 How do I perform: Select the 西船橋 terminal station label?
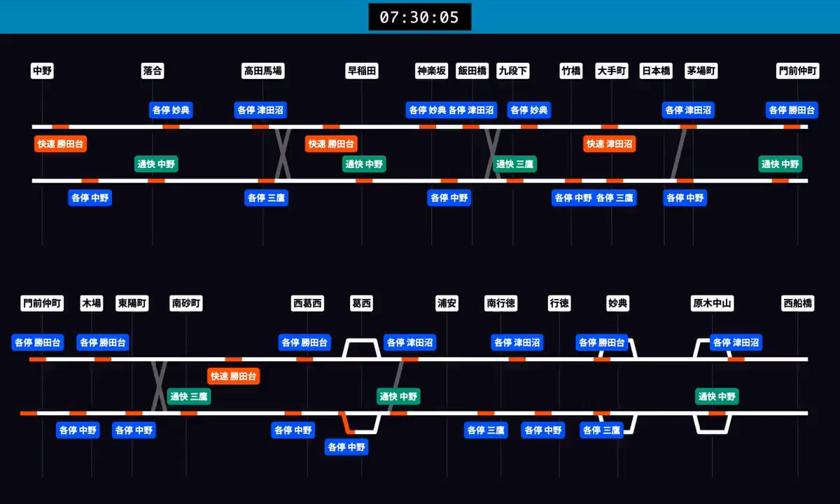coord(797,303)
